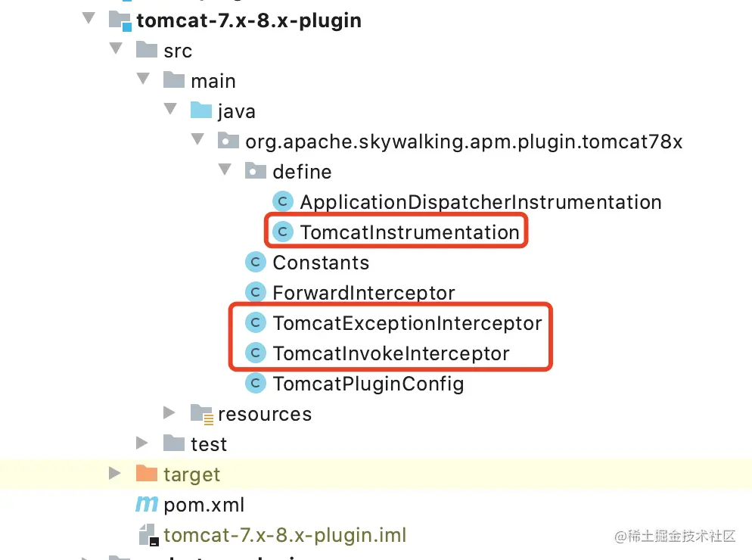This screenshot has height=560, width=752.
Task: Collapse the tomcat-7.x-8.x-plugin project root
Action: [89, 18]
